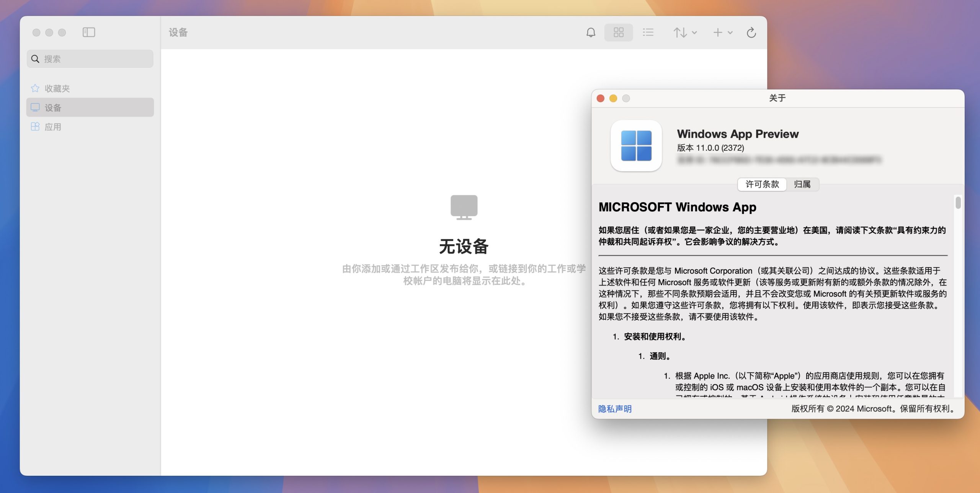Viewport: 980px width, 493px height.
Task: Click the MICROSOFT Windows App heading
Action: point(677,207)
